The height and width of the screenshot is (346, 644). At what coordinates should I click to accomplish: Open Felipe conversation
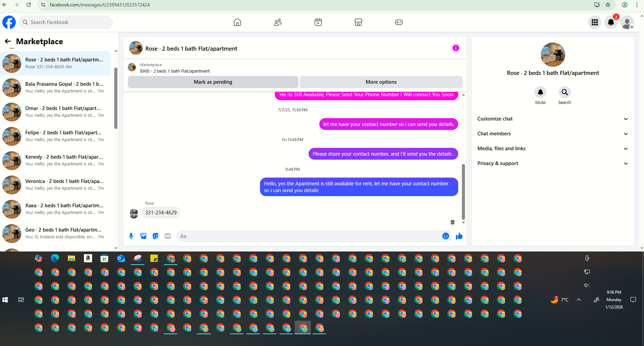[56, 136]
